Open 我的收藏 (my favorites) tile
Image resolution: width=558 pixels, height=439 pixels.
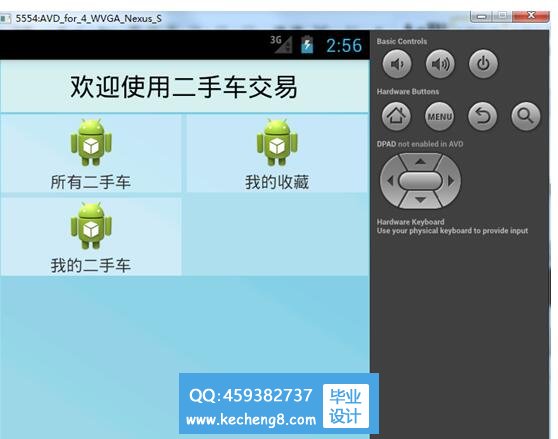[277, 154]
